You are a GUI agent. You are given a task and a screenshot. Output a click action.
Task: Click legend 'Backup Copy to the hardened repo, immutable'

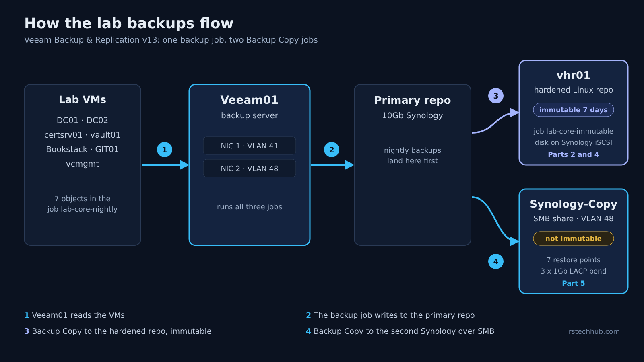(x=118, y=331)
